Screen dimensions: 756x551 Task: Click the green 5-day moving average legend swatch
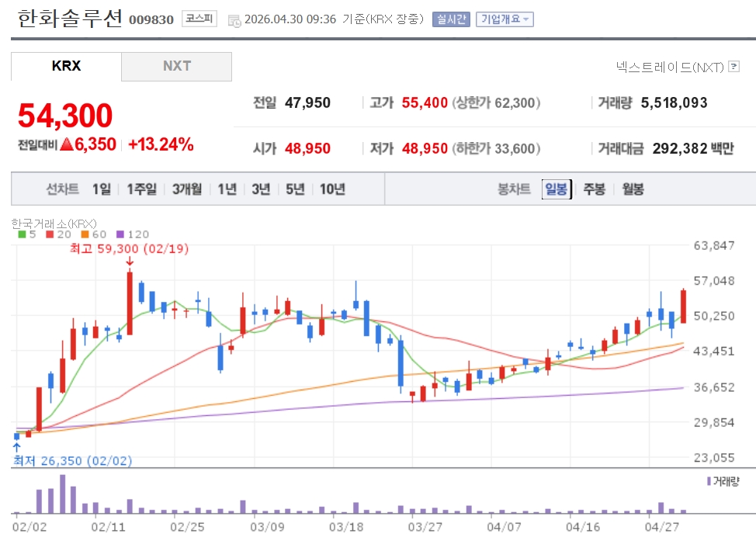click(22, 234)
